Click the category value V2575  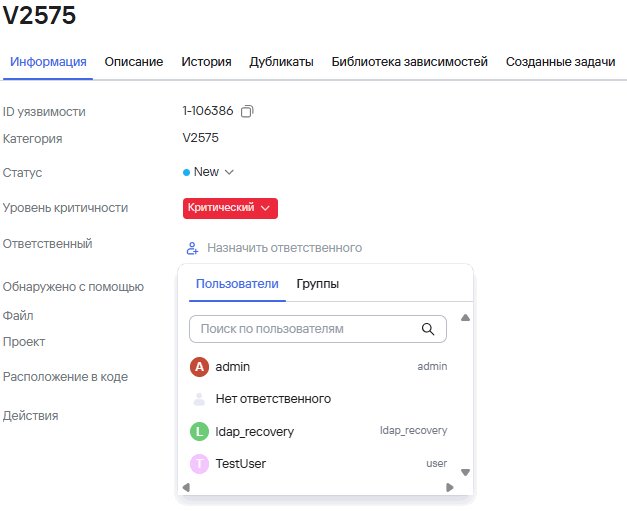click(200, 138)
